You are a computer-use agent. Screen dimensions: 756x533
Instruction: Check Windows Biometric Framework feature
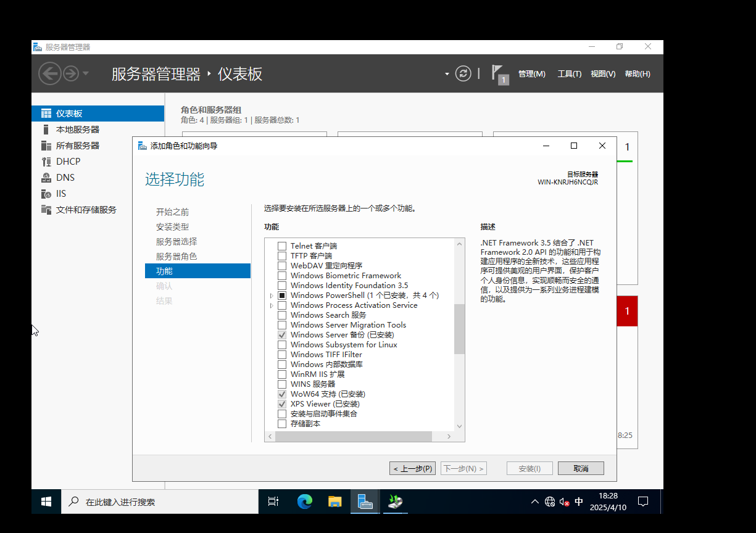(x=282, y=276)
